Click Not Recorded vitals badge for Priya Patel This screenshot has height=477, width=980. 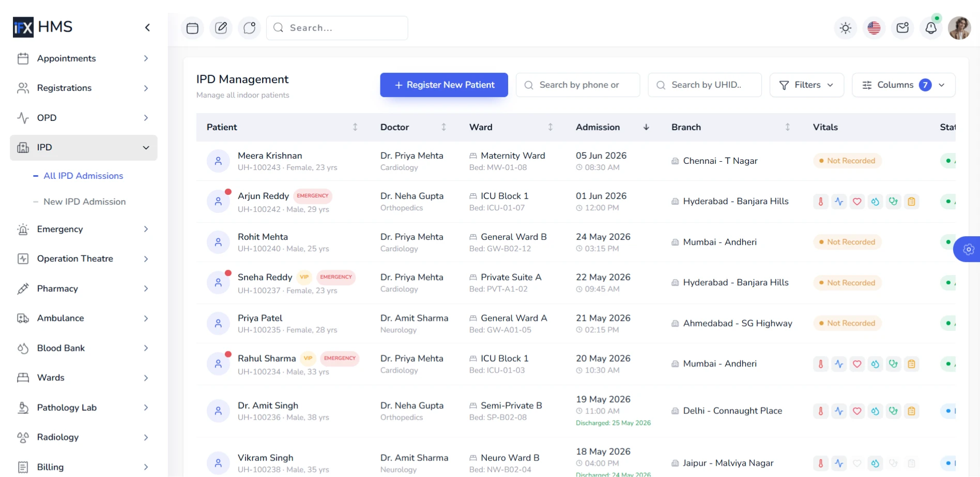click(847, 323)
